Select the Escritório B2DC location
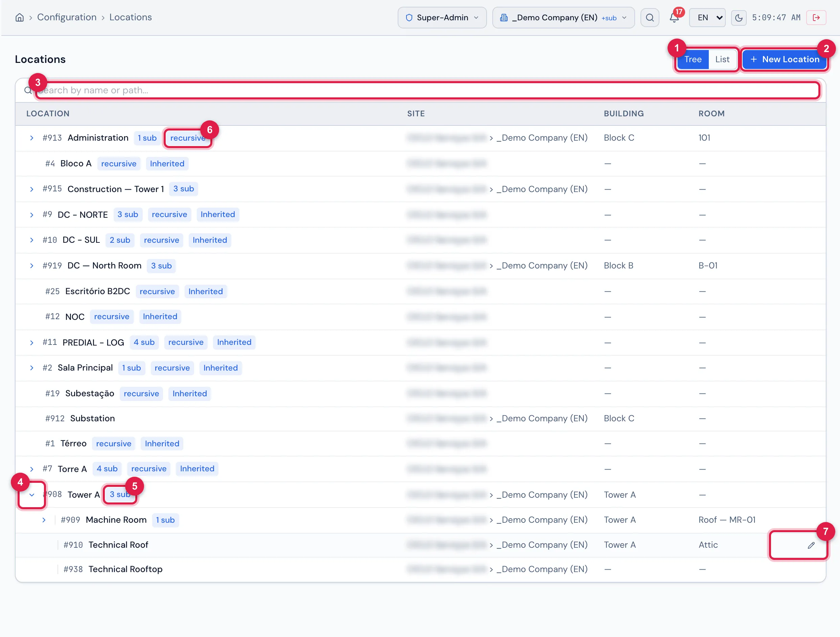This screenshot has height=637, width=840. [x=98, y=291]
